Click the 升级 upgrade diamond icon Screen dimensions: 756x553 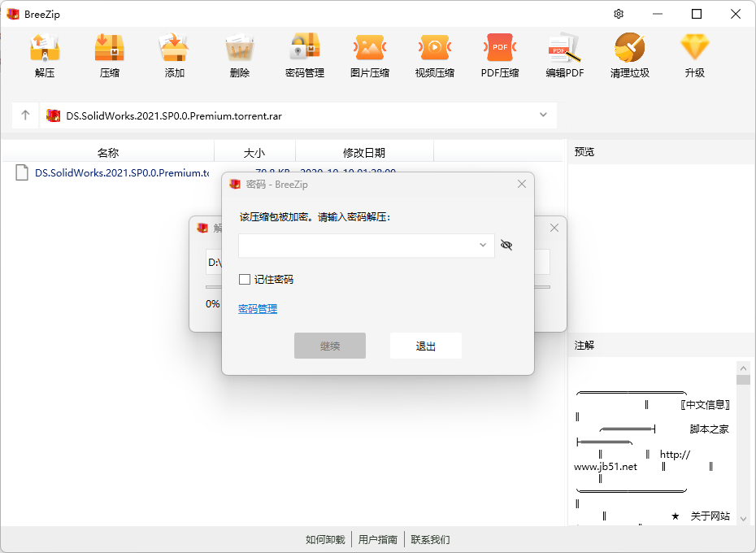tap(695, 49)
